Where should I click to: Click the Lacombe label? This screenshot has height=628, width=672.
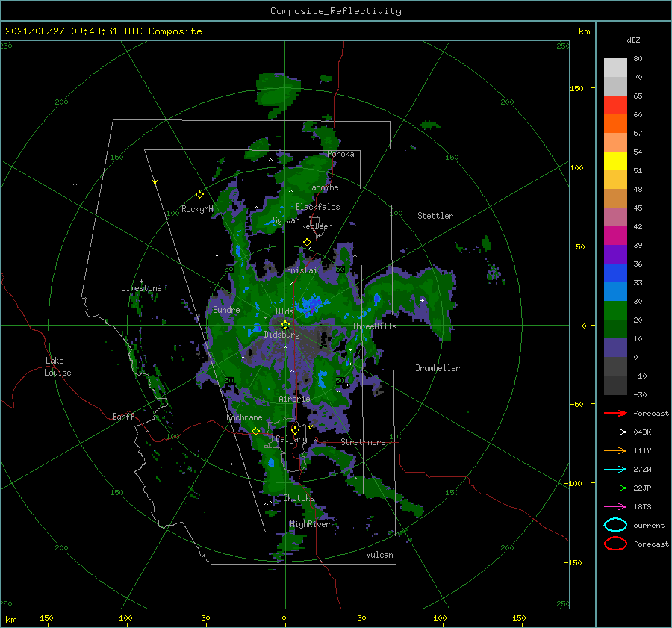point(323,187)
